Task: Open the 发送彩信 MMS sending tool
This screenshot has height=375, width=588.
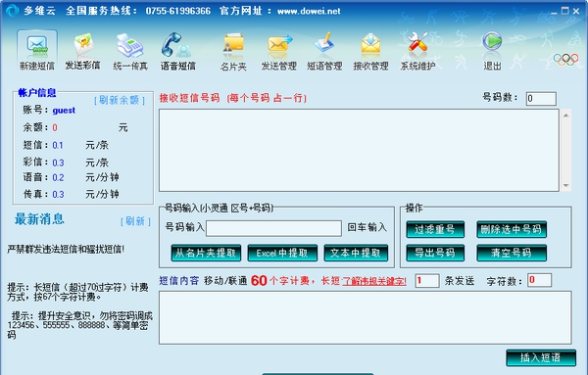Action: pos(83,51)
